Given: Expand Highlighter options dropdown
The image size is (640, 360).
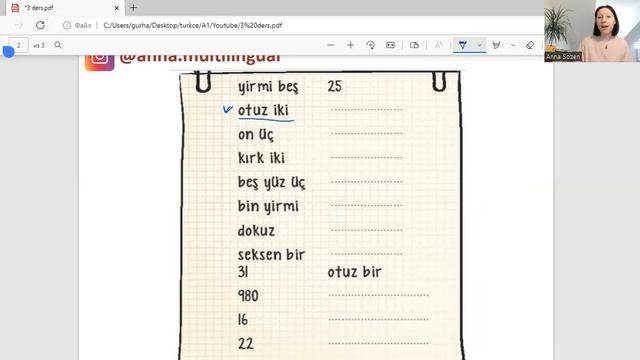Looking at the screenshot, I should pyautogui.click(x=513, y=45).
